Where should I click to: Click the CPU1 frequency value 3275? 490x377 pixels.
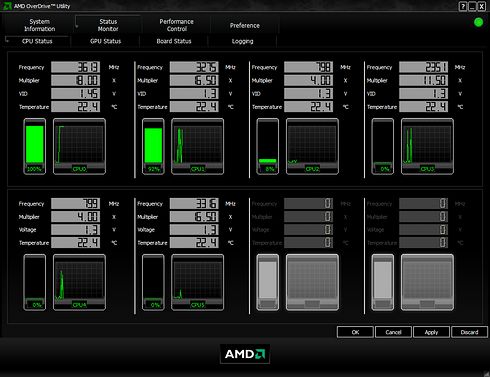(194, 67)
